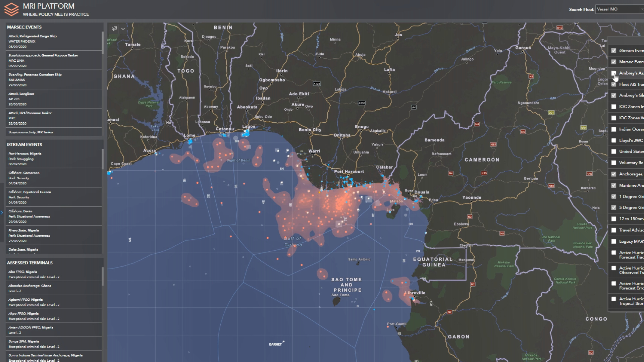This screenshot has width=644, height=362.
Task: Select the PIKE LR1/Panamax Tanker attack
Action: pos(53,118)
